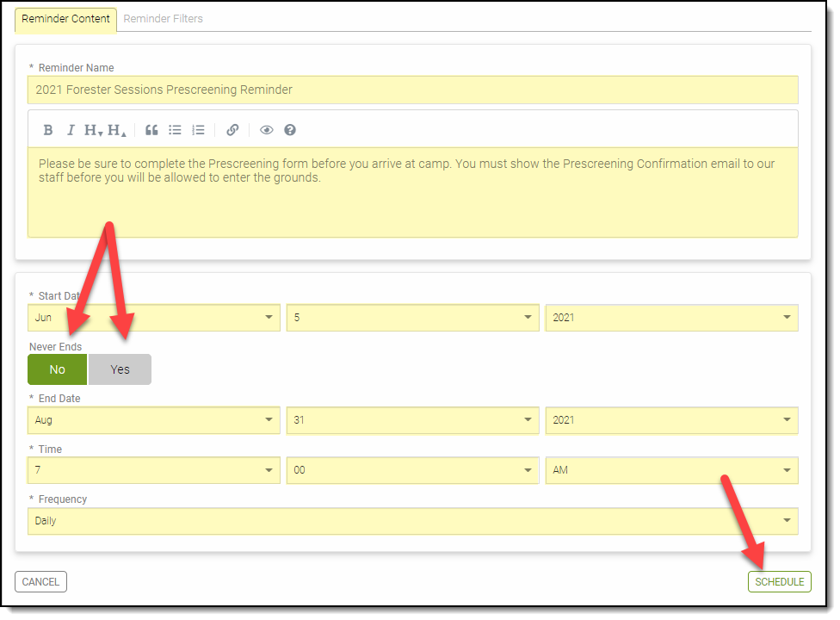Increase heading size in editor
Screen dimensions: 840x620
117,130
